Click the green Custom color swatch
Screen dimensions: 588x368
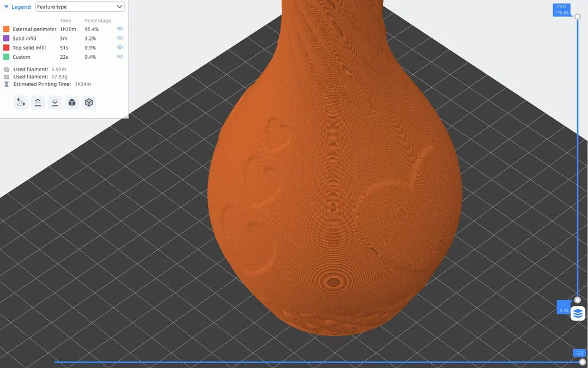point(6,57)
